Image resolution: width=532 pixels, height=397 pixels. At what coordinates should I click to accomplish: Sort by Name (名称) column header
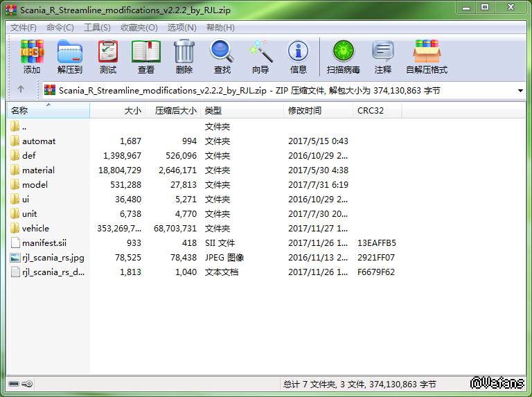48,110
